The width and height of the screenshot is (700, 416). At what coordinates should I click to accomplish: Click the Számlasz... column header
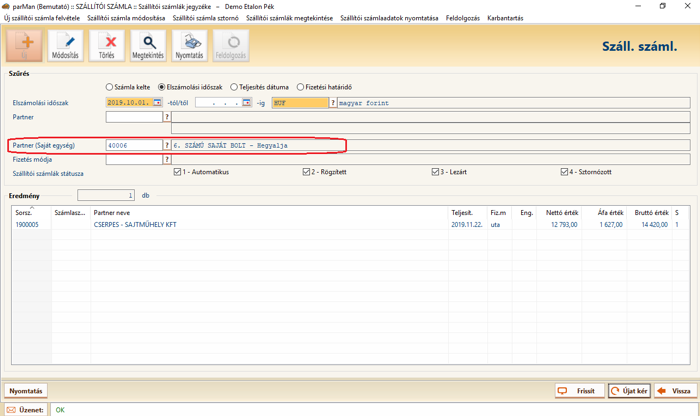pyautogui.click(x=71, y=212)
